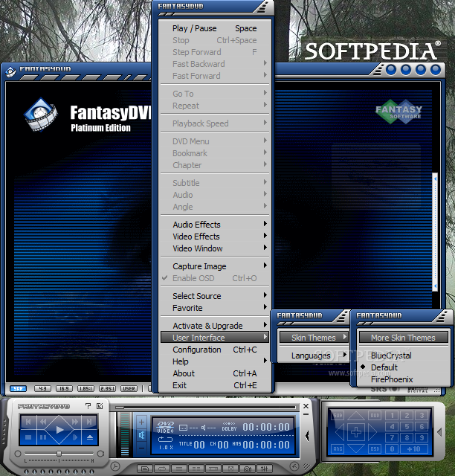The width and height of the screenshot is (455, 476).
Task: Select the Default skin theme option
Action: (x=404, y=367)
